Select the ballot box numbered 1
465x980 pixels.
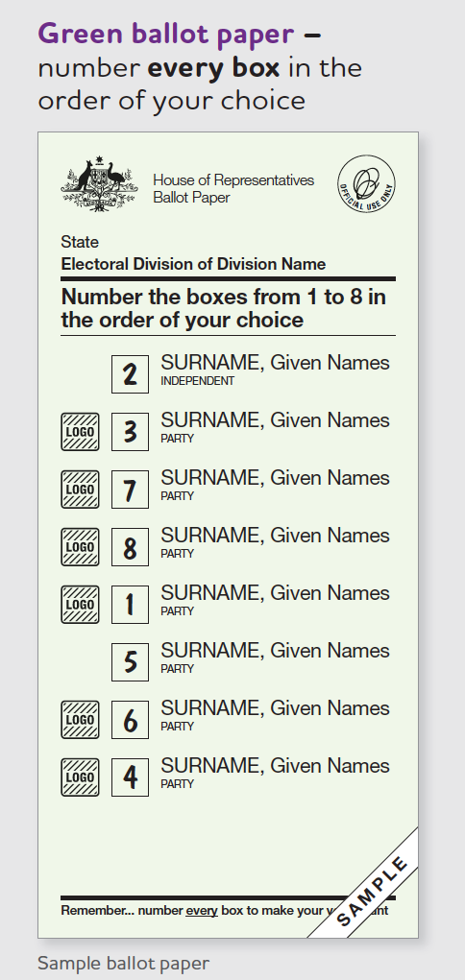point(130,605)
